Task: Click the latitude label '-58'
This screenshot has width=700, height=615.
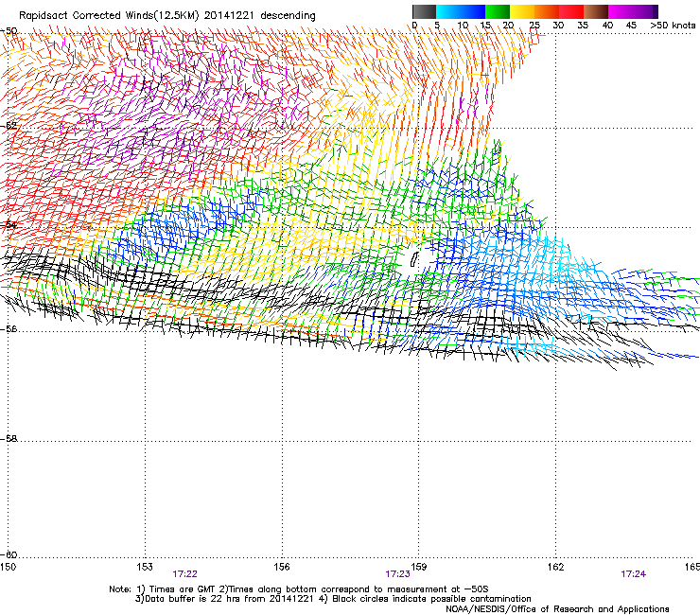Action: 9,439
